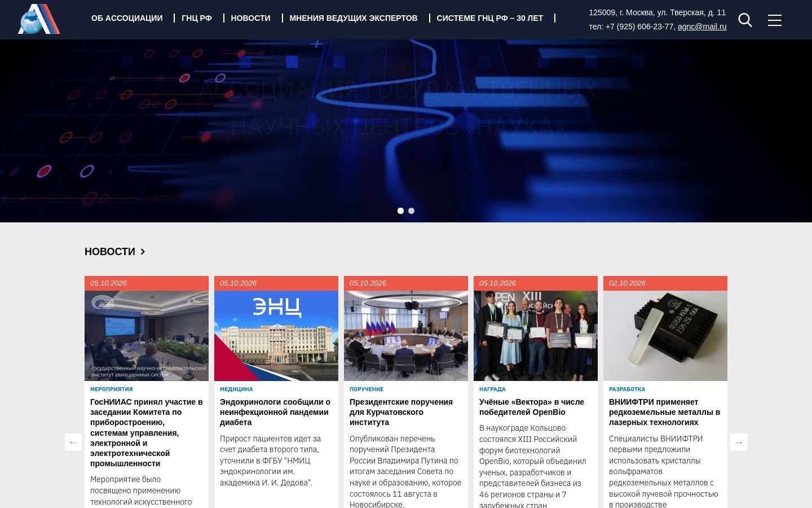Image resolution: width=812 pixels, height=508 pixels.
Task: Click the OpenBio forum summary paragraph
Action: (533, 466)
